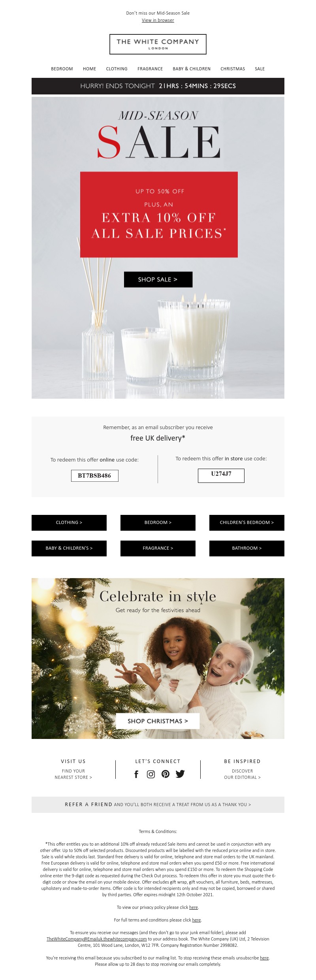The width and height of the screenshot is (316, 980).
Task: Follow the Find your nearest store link
Action: click(73, 774)
